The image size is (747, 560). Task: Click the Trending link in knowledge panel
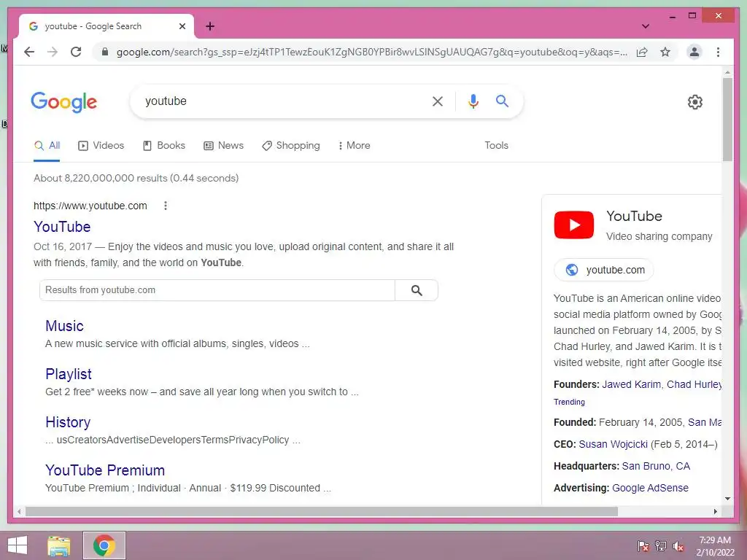point(569,402)
